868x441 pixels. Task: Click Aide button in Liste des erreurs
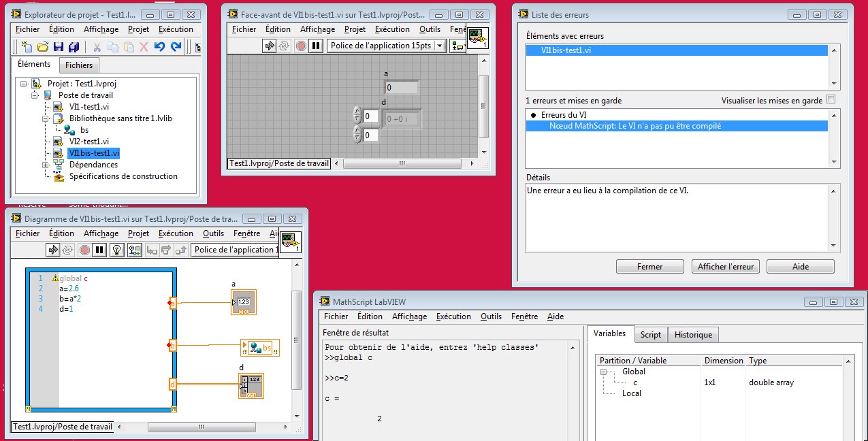pyautogui.click(x=801, y=267)
